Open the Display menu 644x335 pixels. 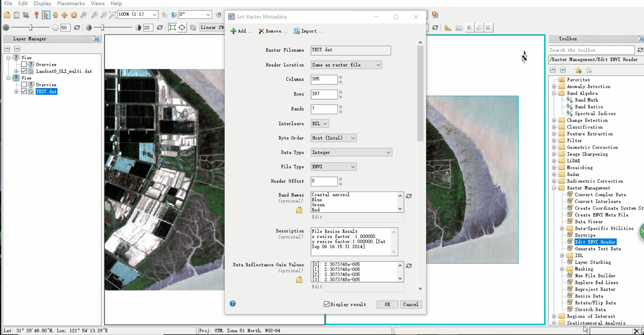click(42, 3)
